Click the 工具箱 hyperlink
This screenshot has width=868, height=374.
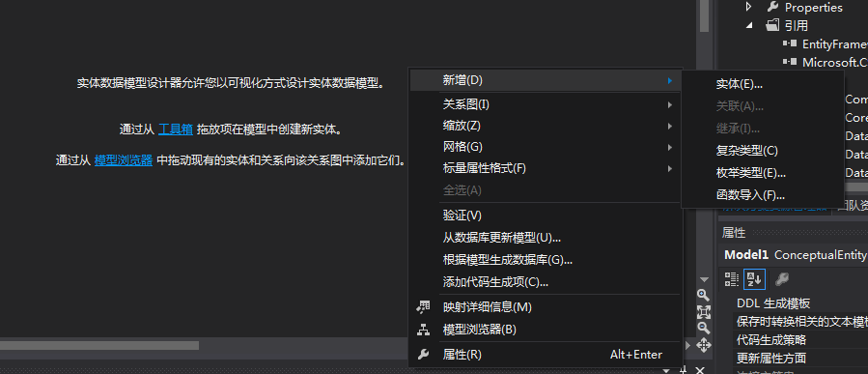[x=176, y=129]
